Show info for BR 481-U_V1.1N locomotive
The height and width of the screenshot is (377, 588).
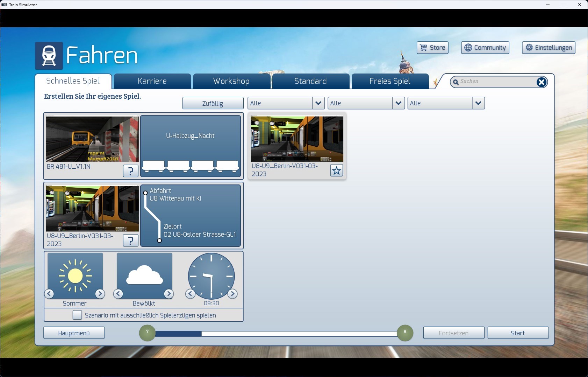131,171
